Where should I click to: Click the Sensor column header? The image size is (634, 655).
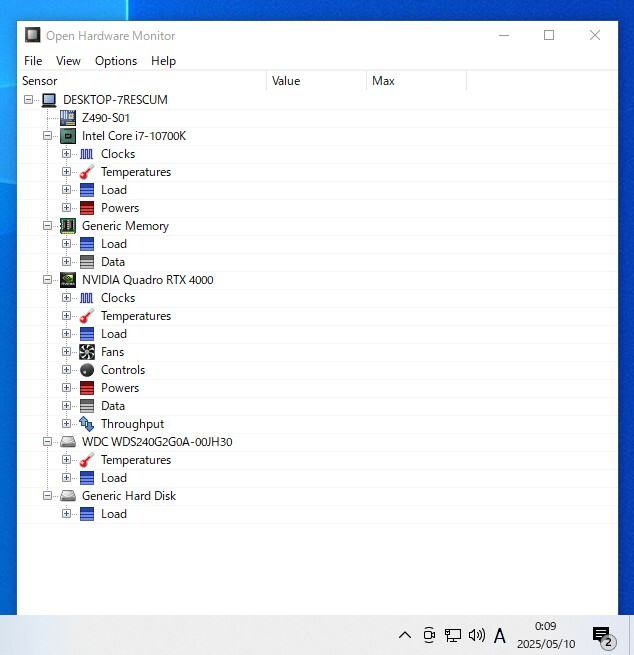click(142, 81)
